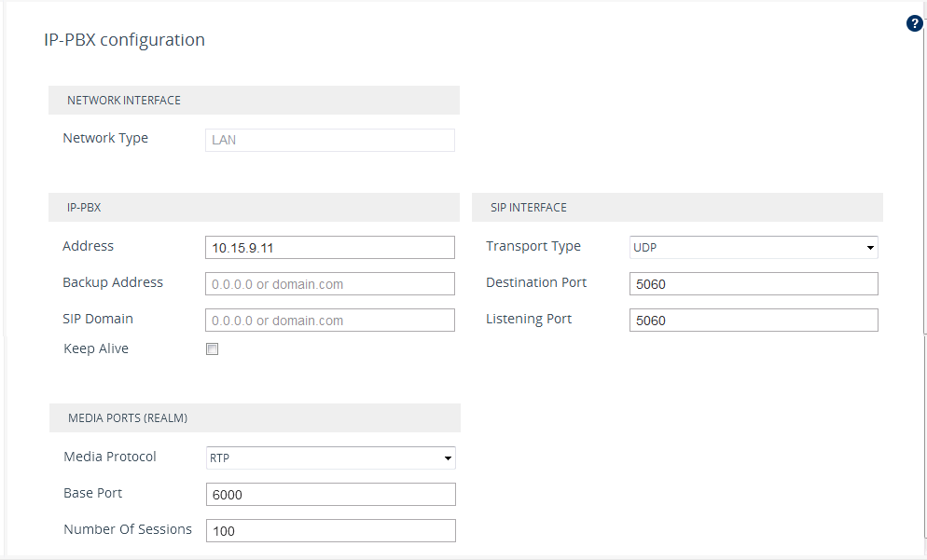Click the NETWORK INTERFACE section header

coord(124,101)
